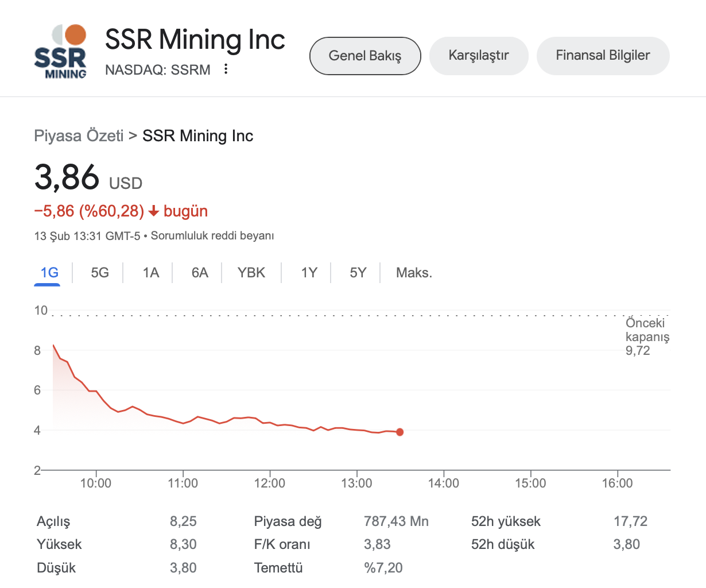Click the Piyasa Özeti breadcrumb link
This screenshot has height=588, width=706.
pyautogui.click(x=79, y=136)
